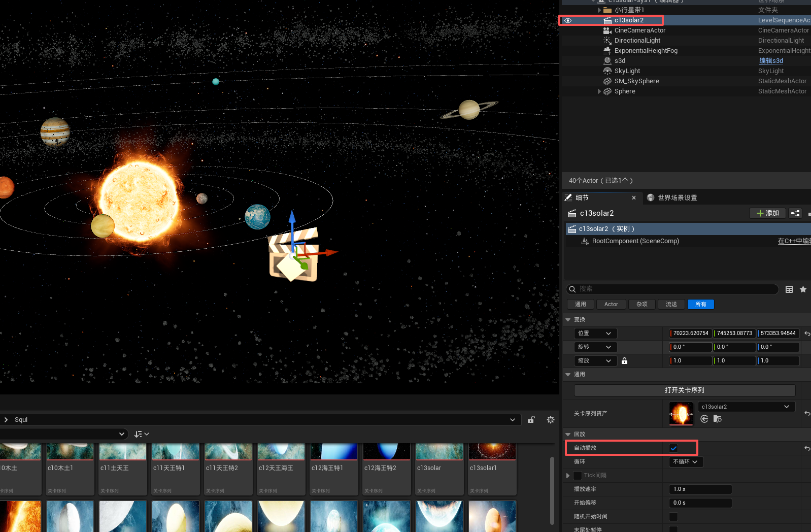The image size is (811, 532).
Task: Open the content browser settings gear
Action: click(551, 420)
